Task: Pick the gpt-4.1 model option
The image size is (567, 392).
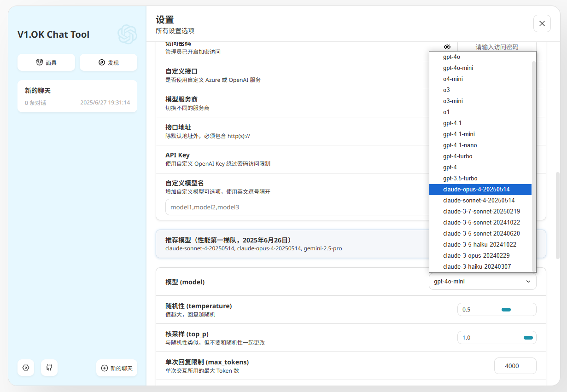Action: 480,123
